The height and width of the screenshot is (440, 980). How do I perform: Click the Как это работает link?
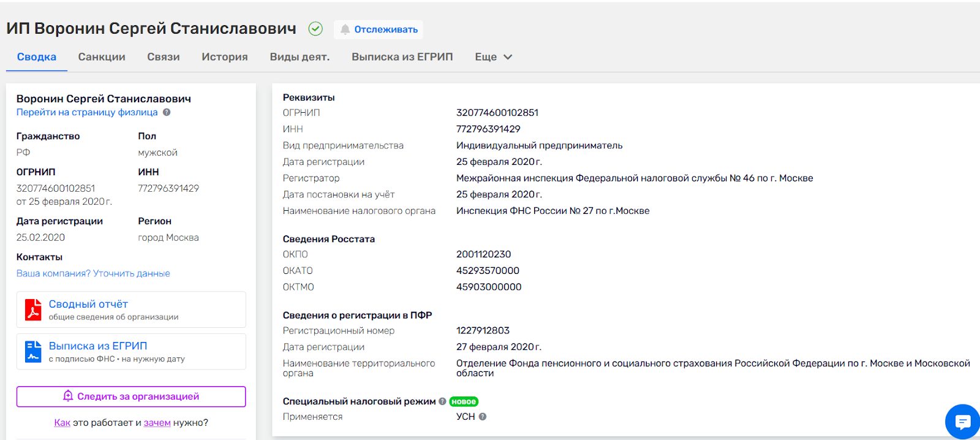pyautogui.click(x=62, y=423)
